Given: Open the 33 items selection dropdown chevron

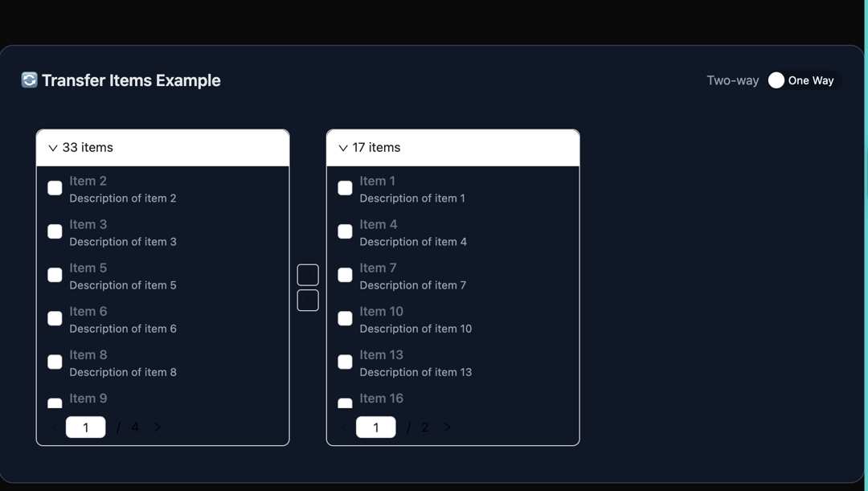Looking at the screenshot, I should coord(52,148).
